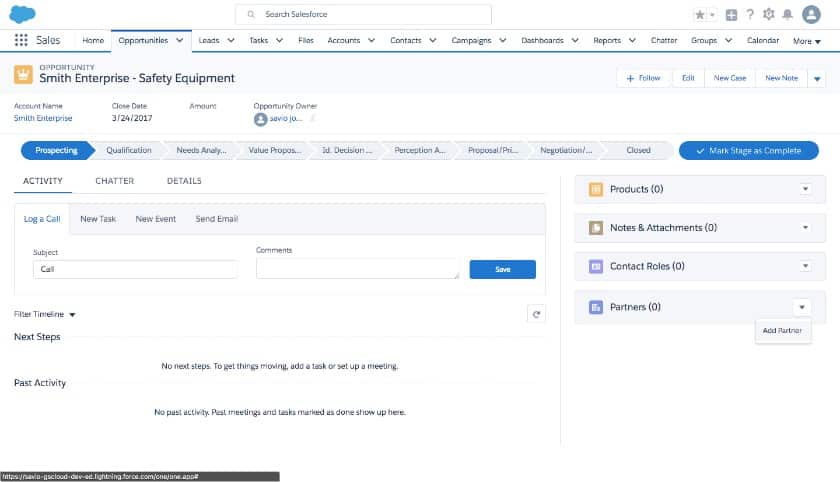Switch to the CHATTER record tab
This screenshot has width=840, height=482.
(115, 181)
